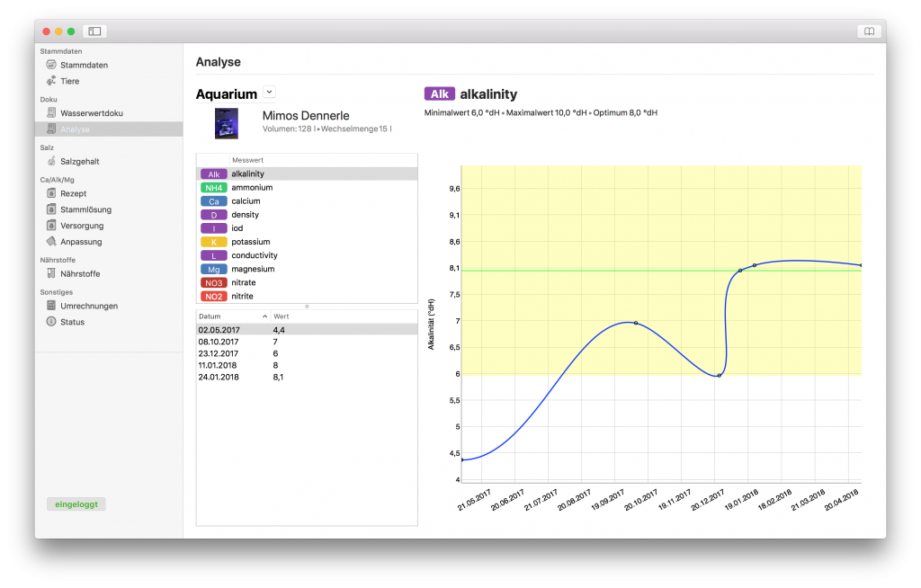
Task: Select the 08.10.2017 measurement row
Action: click(x=307, y=342)
